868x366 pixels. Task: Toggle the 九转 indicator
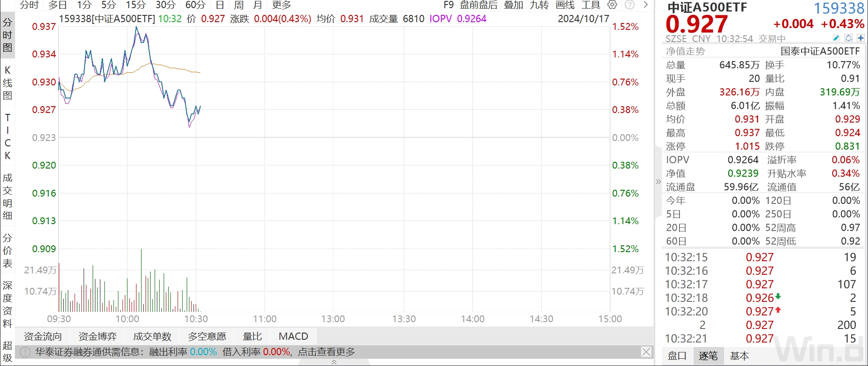[x=539, y=5]
